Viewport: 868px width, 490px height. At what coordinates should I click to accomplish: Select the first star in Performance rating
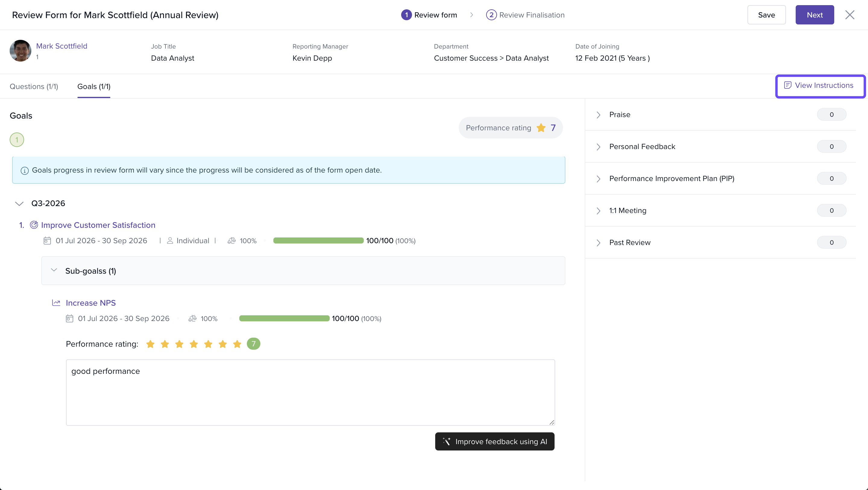150,344
